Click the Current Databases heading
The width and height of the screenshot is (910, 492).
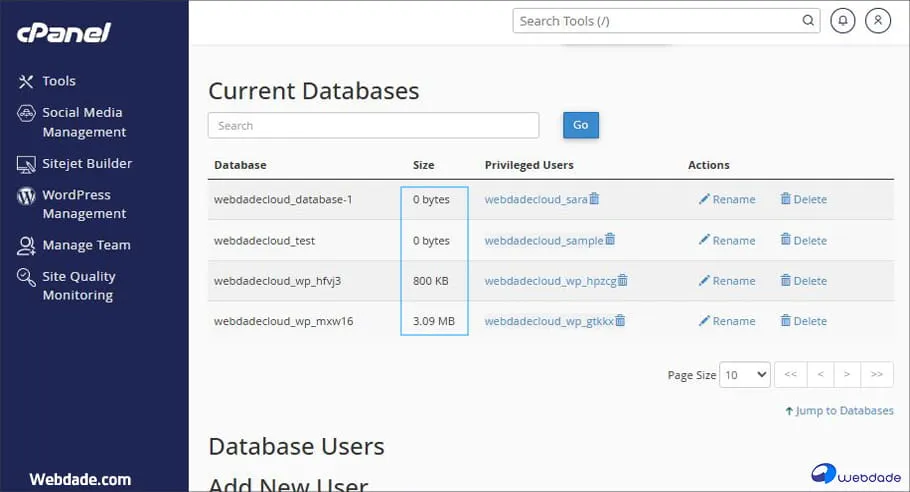point(314,91)
